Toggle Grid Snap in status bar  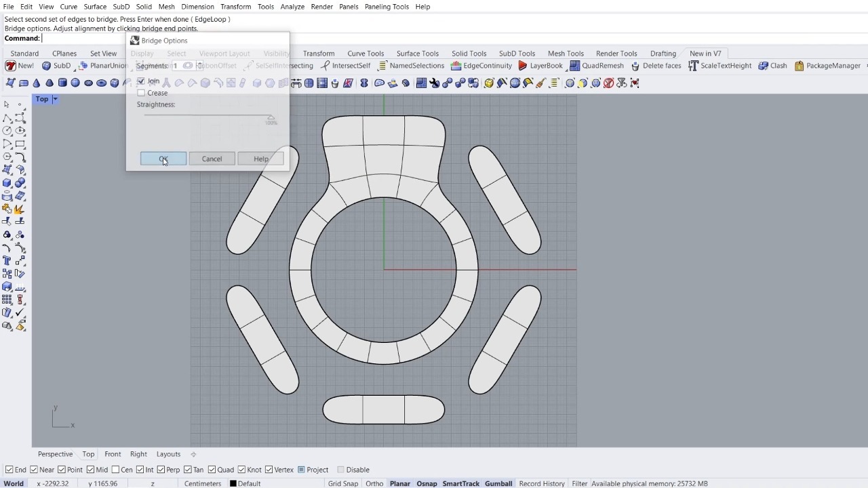point(342,483)
